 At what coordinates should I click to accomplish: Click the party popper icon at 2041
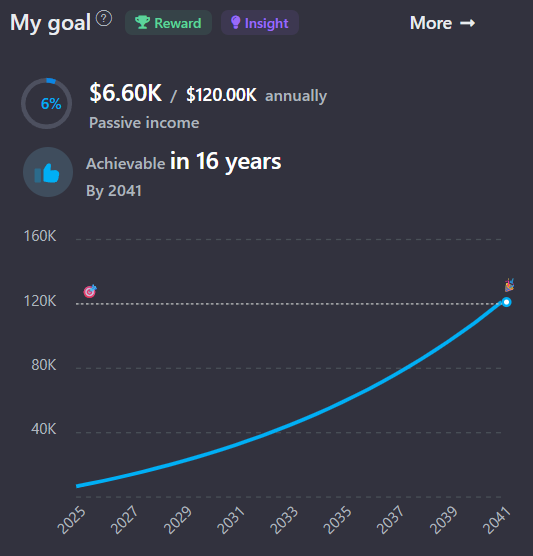tap(510, 285)
